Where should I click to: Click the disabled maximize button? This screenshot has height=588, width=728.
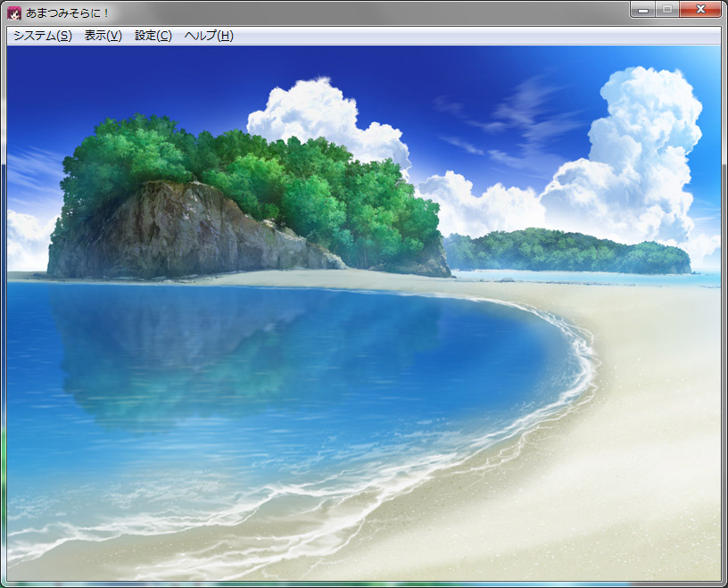click(x=667, y=9)
